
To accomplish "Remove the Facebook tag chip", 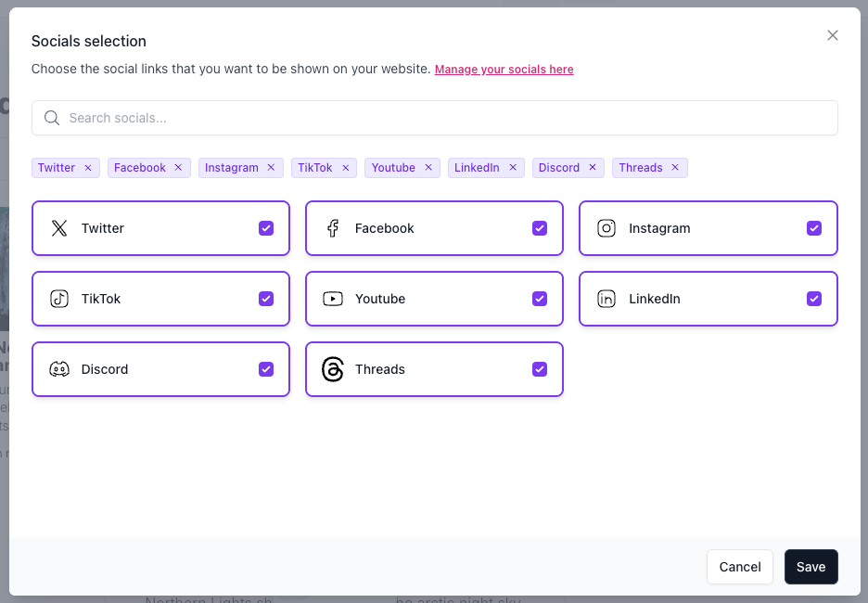I will click(179, 168).
